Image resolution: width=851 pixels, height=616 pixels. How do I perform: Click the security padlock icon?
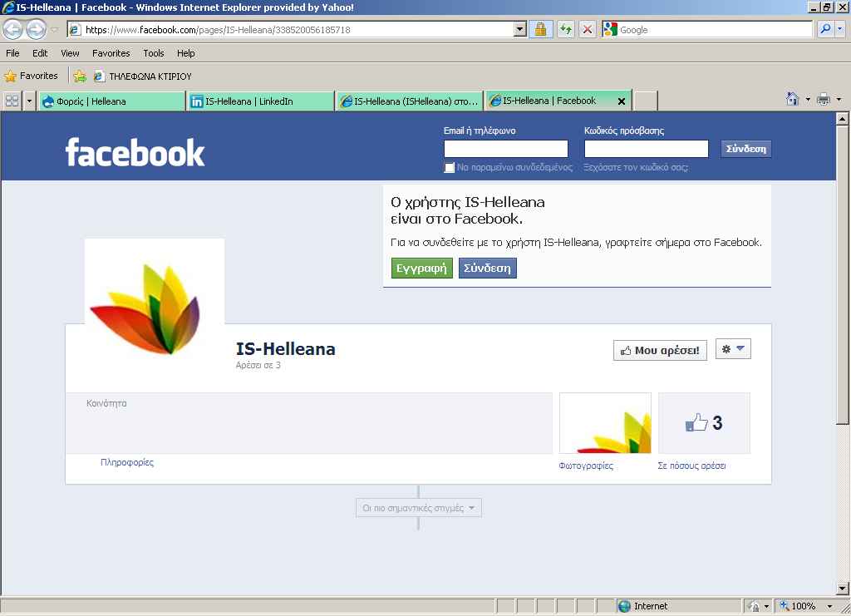pos(540,29)
